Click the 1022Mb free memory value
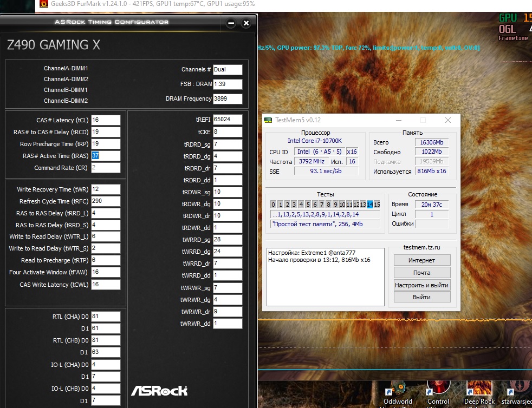 pos(432,152)
